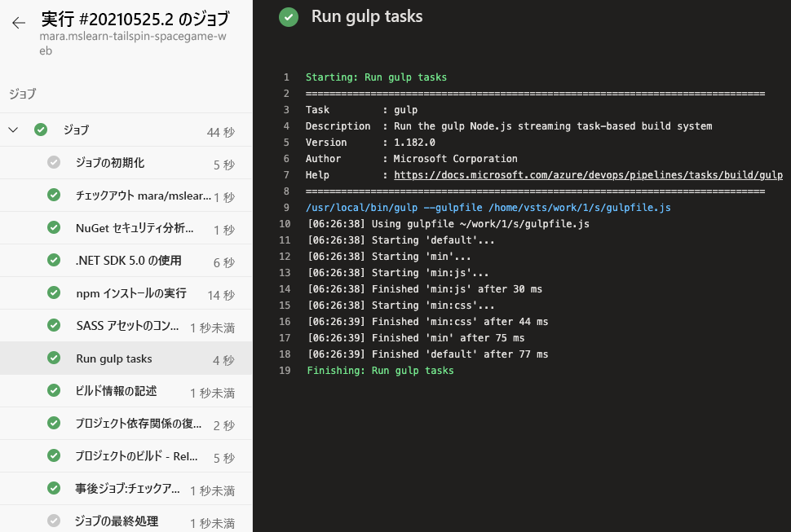
Task: Click log line Author : Microsoft Corporation
Action: click(x=411, y=159)
